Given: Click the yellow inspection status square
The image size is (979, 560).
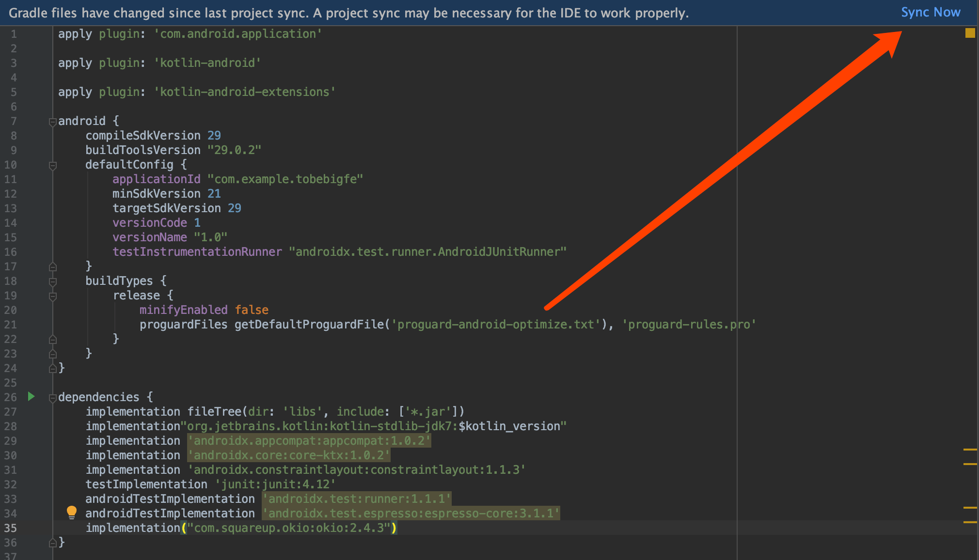Looking at the screenshot, I should click(970, 33).
